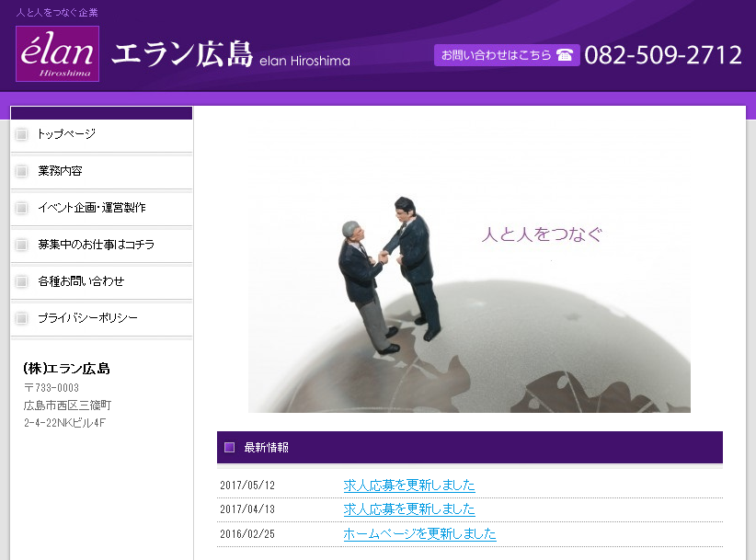Open the プライバシーポリシー page

(101, 318)
